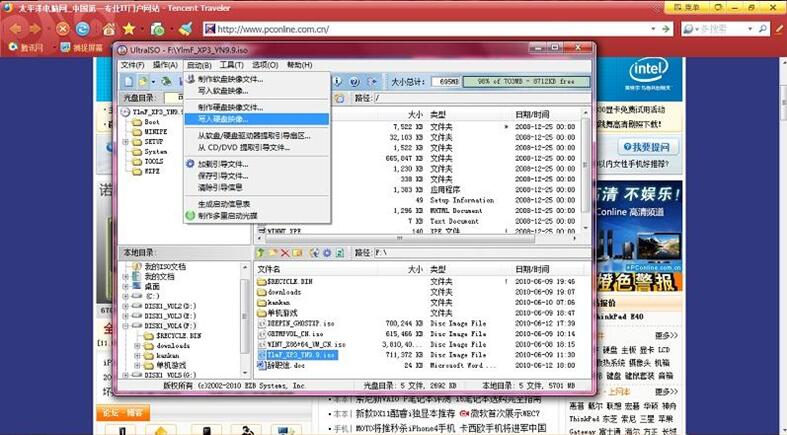
Task: Open the 工具(T) menu
Action: [231, 65]
